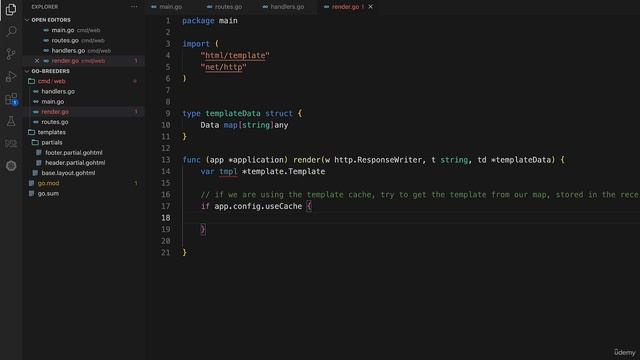The height and width of the screenshot is (360, 640).
Task: Open the Search view icon
Action: point(11,31)
